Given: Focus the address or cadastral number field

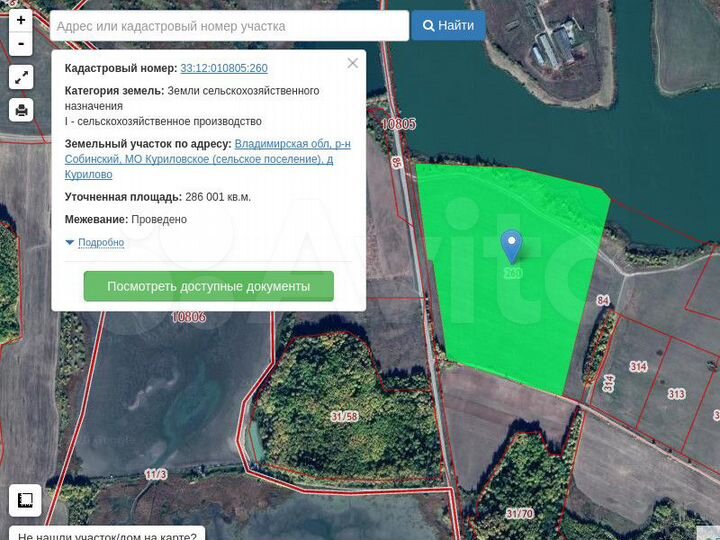Looking at the screenshot, I should point(229,26).
